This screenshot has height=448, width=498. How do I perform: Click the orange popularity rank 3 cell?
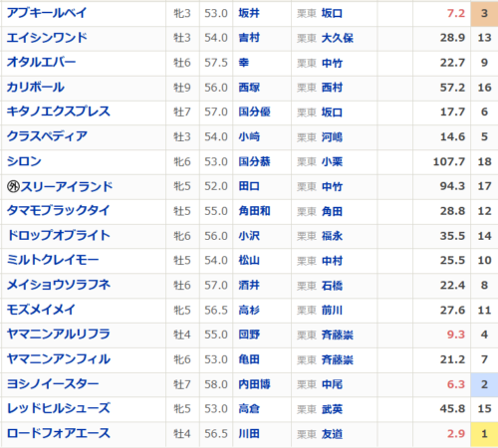click(484, 13)
